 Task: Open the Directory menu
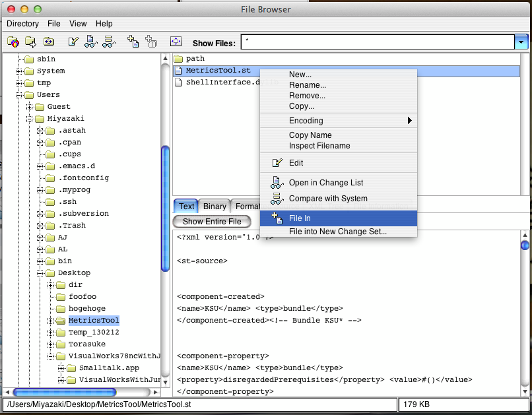pyautogui.click(x=22, y=24)
